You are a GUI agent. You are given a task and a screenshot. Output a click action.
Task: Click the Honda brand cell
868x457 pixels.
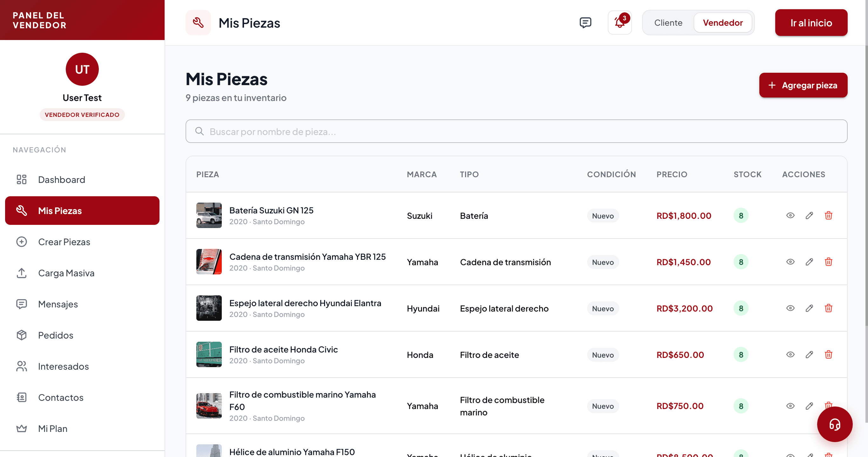[x=420, y=355]
